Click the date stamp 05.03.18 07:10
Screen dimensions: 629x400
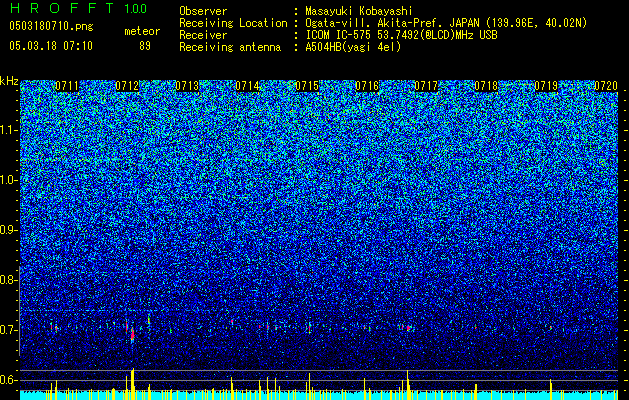pos(51,46)
